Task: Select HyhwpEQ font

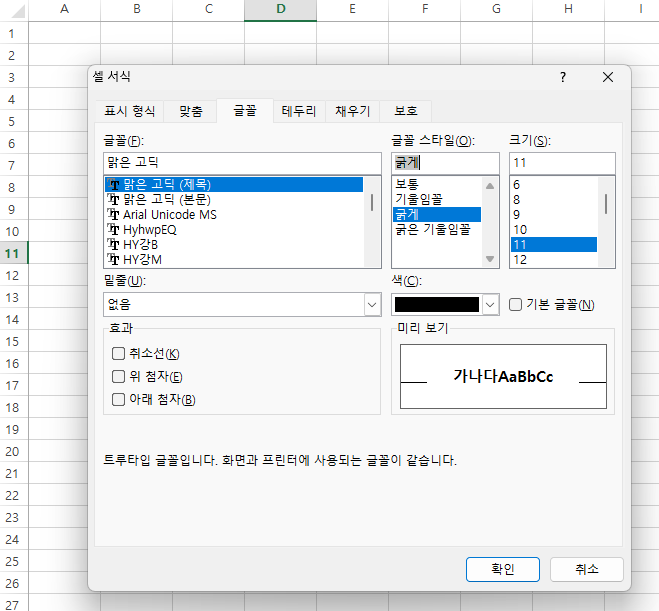Action: (234, 230)
